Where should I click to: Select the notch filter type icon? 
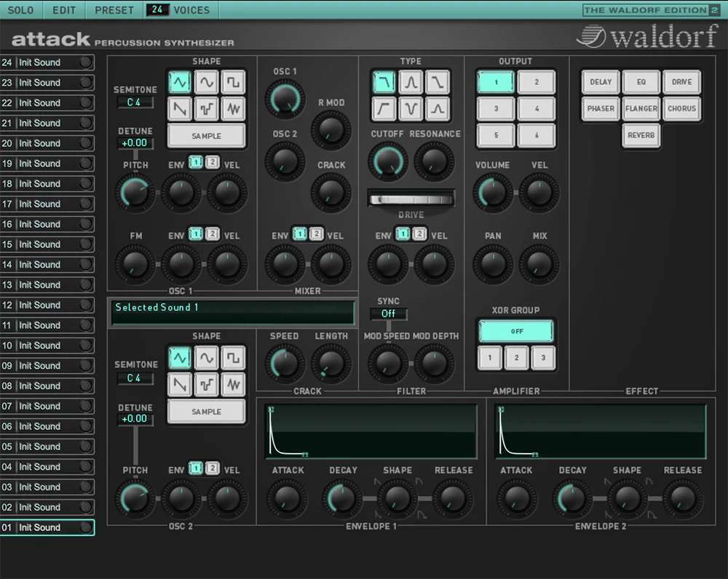point(411,109)
